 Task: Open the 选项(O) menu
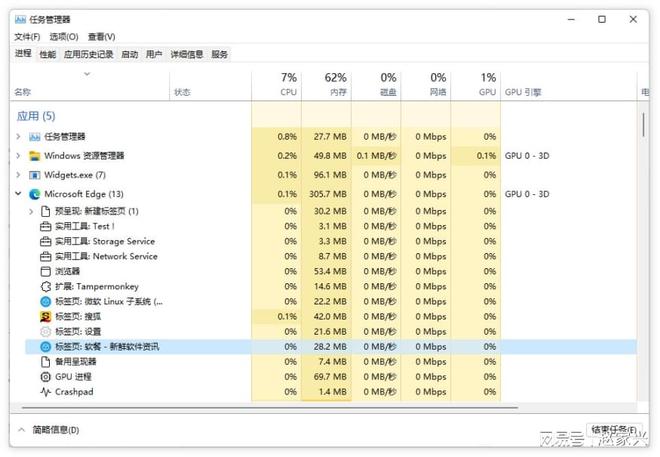click(64, 37)
